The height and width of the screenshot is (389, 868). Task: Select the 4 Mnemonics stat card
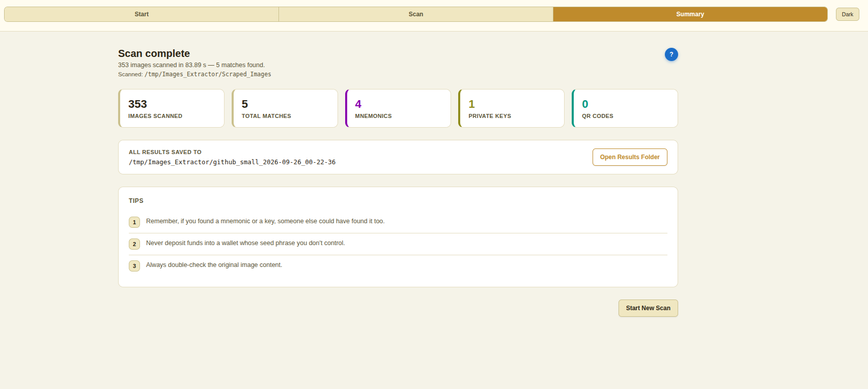click(398, 108)
